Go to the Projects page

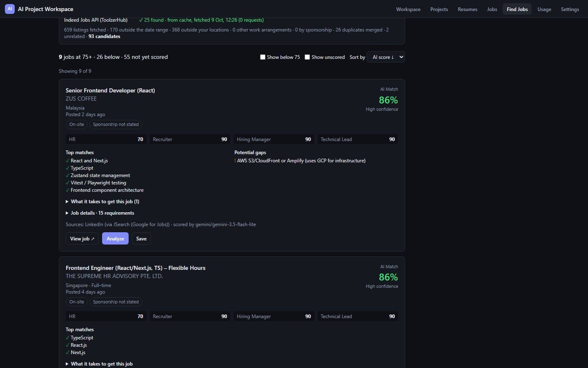439,9
